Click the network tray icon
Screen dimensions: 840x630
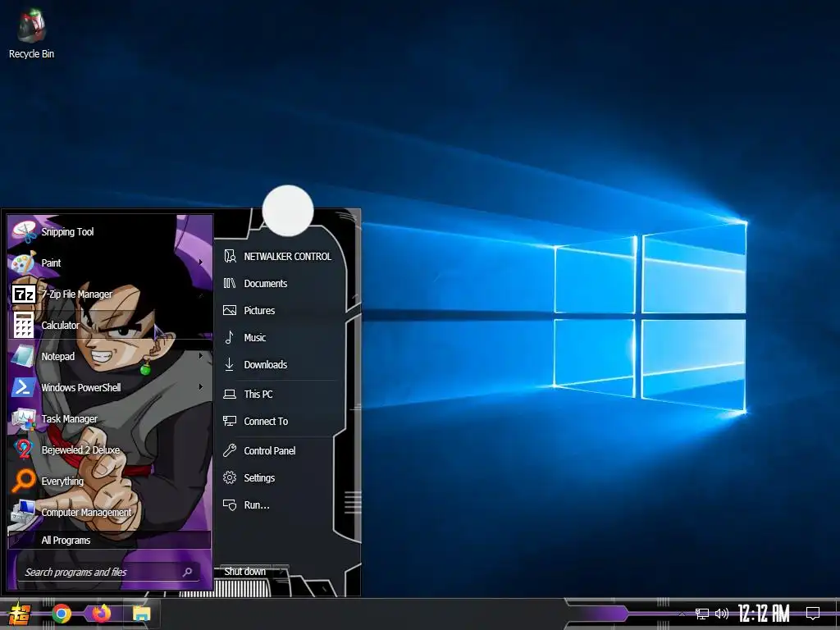[702, 614]
